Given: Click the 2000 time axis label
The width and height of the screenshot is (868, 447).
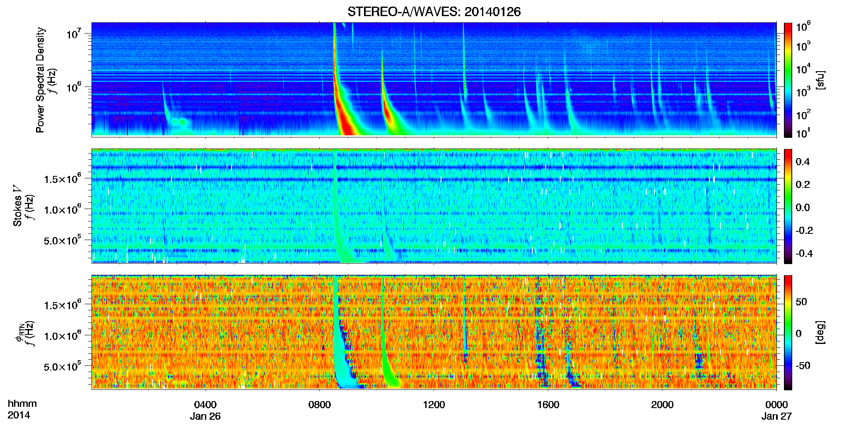Looking at the screenshot, I should 662,405.
